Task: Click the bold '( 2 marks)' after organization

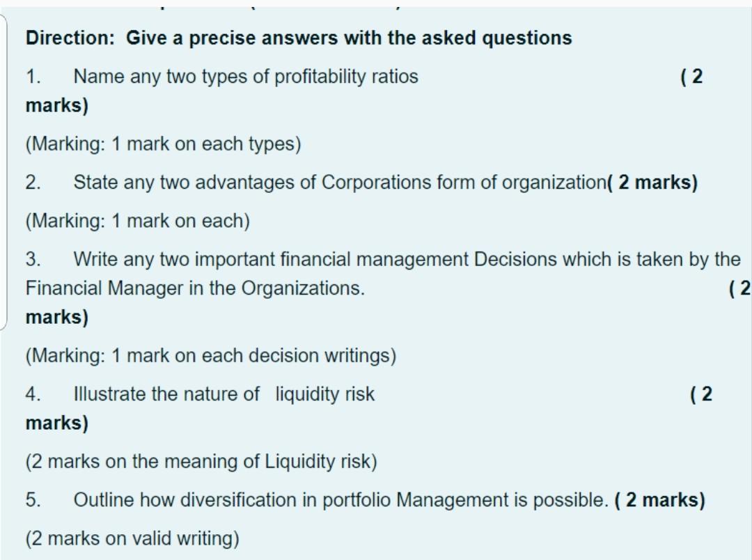Action: pos(652,182)
